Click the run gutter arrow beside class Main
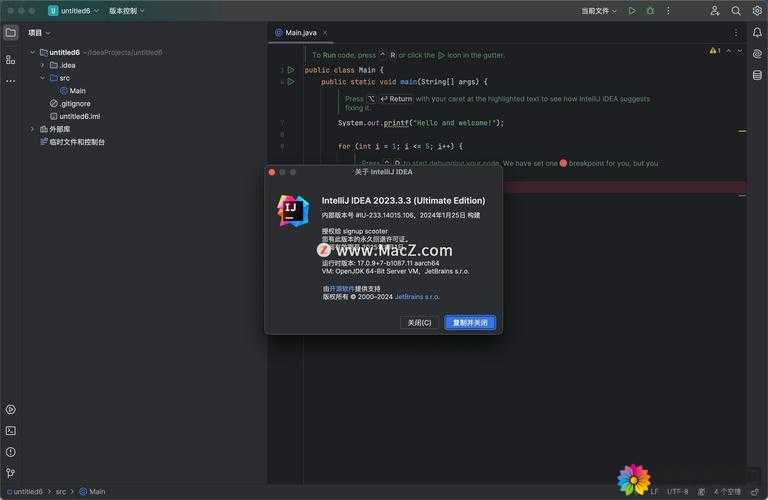Image resolution: width=768 pixels, height=500 pixels. click(x=291, y=70)
